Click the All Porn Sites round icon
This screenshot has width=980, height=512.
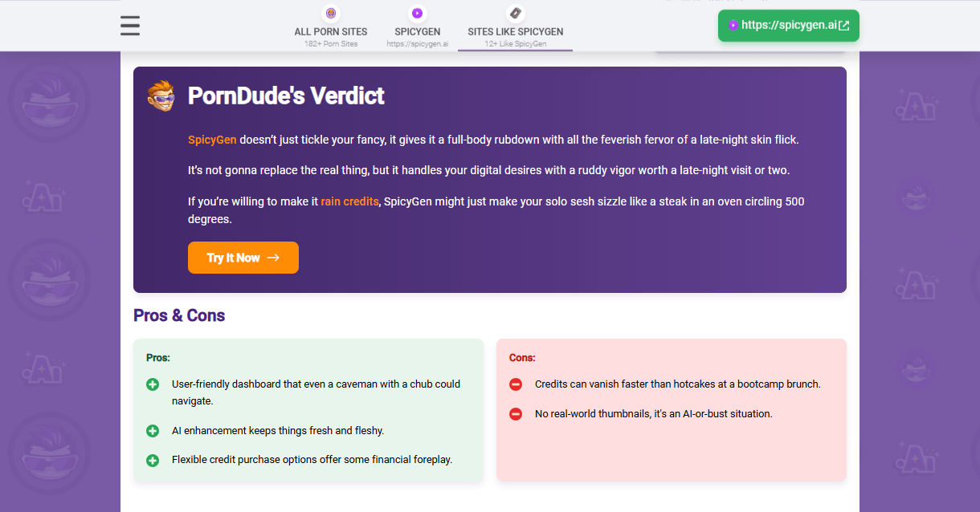pyautogui.click(x=331, y=13)
